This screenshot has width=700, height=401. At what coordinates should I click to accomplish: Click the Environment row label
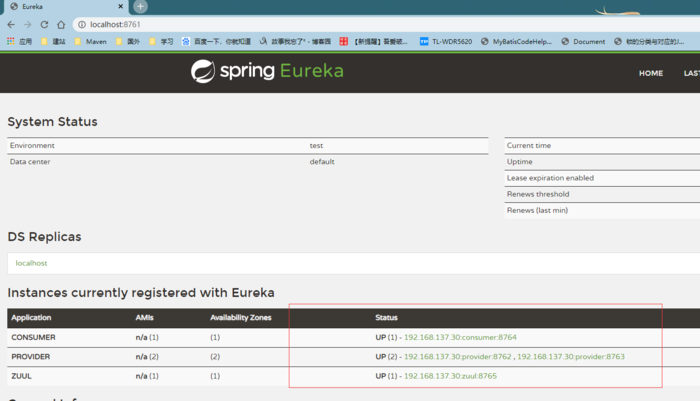[32, 146]
